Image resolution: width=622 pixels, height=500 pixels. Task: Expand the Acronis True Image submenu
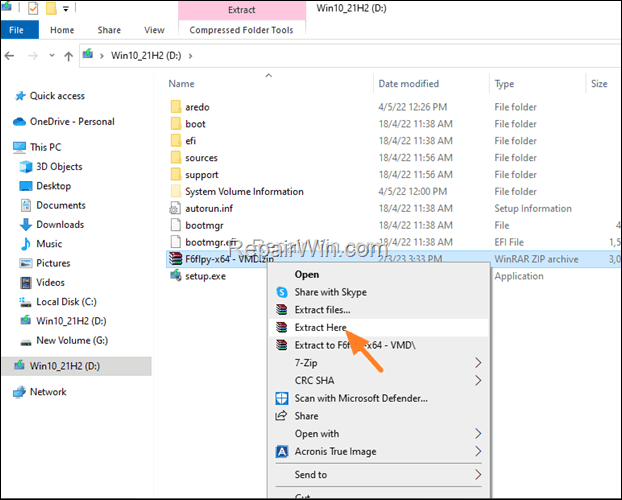pyautogui.click(x=379, y=452)
